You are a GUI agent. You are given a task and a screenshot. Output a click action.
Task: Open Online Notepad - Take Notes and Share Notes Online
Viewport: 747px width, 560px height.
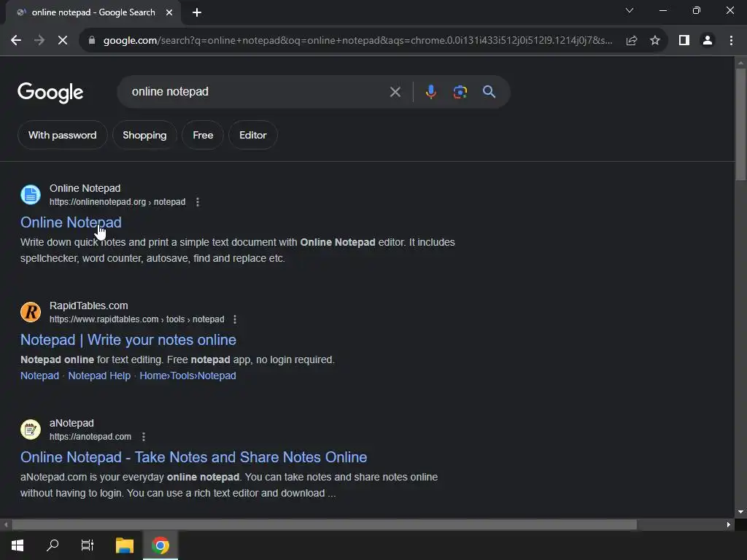coord(193,457)
